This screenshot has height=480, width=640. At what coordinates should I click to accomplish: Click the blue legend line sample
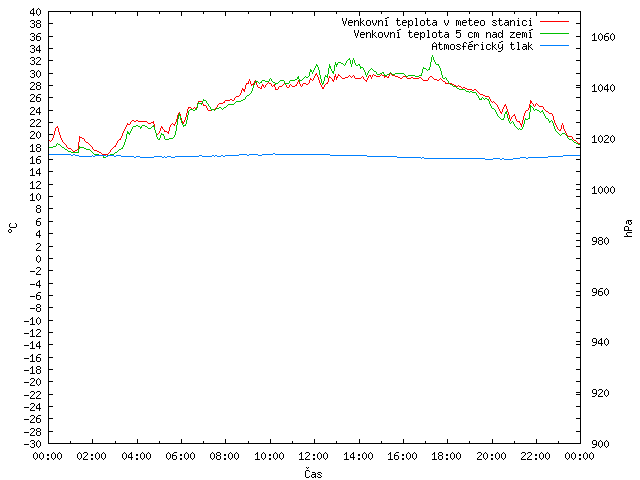(554, 46)
